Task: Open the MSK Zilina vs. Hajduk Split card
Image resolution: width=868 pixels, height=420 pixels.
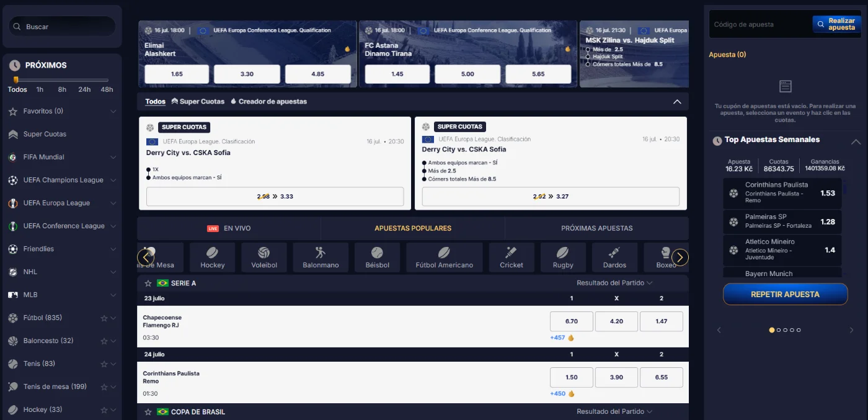Action: click(x=634, y=54)
